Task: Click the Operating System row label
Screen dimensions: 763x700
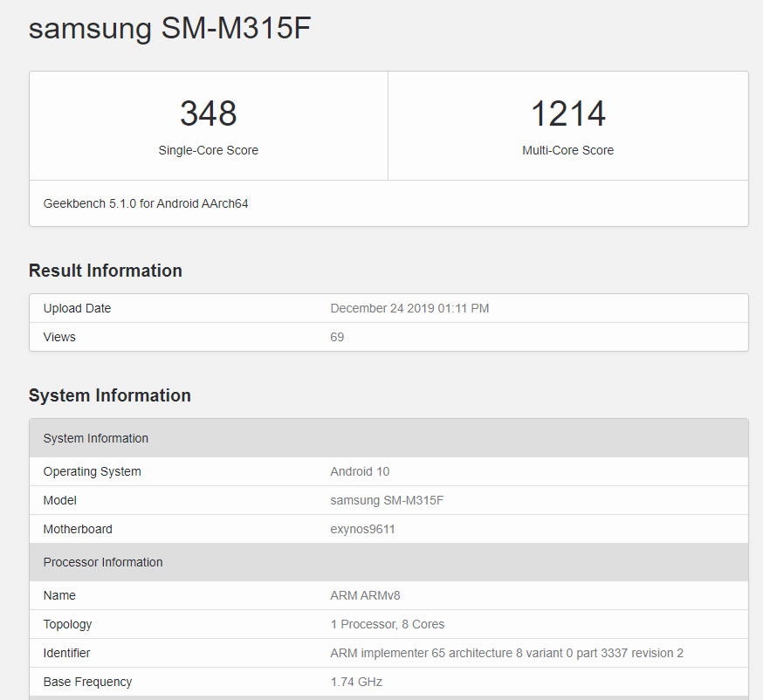Action: click(92, 472)
